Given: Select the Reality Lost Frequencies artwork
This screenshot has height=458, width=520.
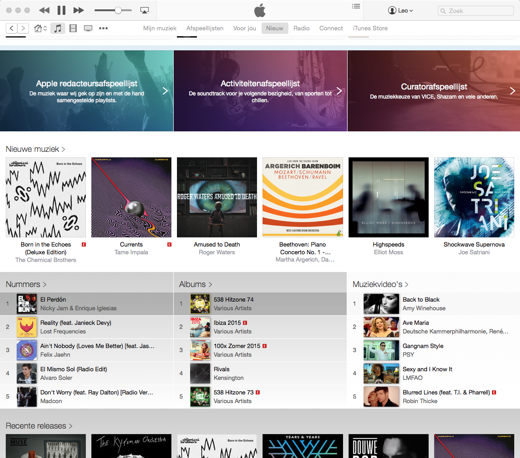Looking at the screenshot, I should [x=27, y=327].
